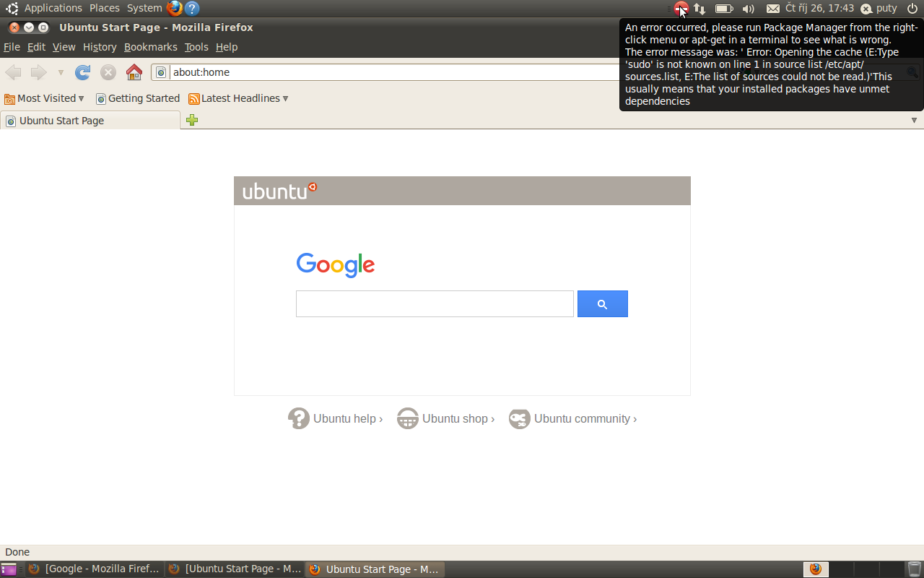Screen dimensions: 924x578
Task: Click the Ubuntu shop basket icon
Action: click(408, 418)
